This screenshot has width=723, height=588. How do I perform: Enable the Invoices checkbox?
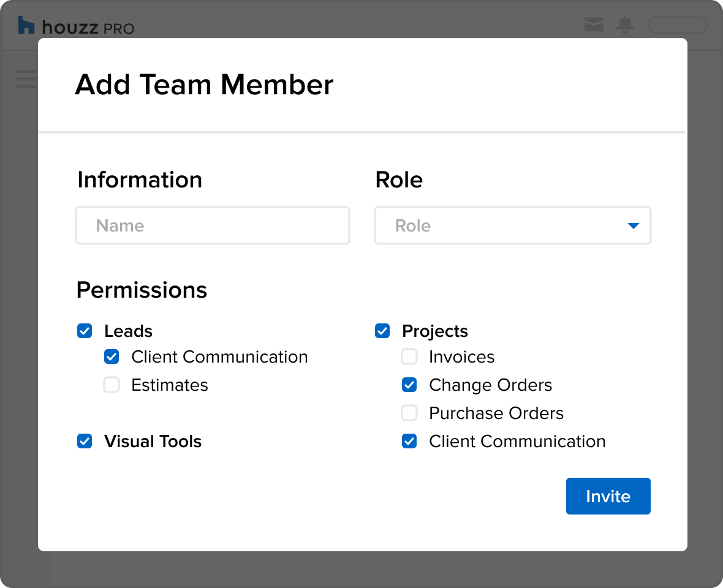(x=409, y=356)
